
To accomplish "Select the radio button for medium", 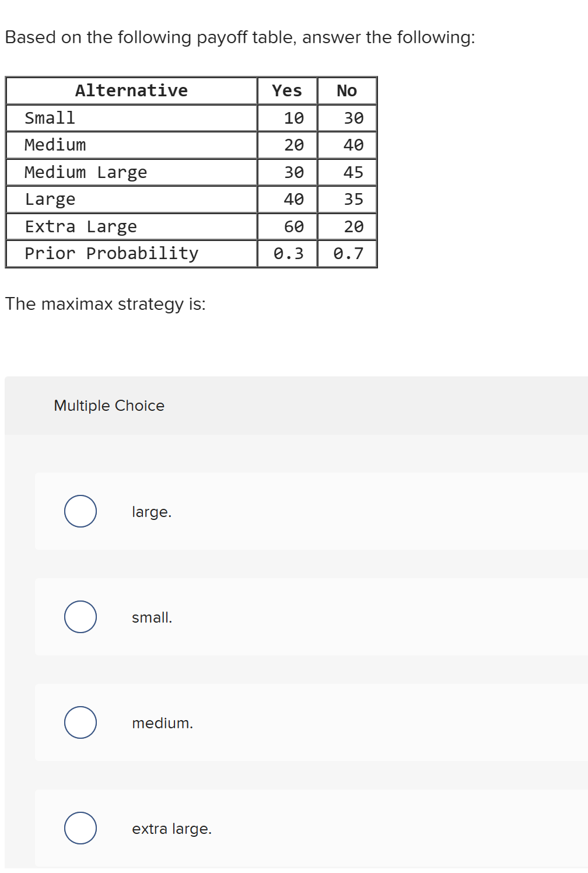I will pos(79,722).
